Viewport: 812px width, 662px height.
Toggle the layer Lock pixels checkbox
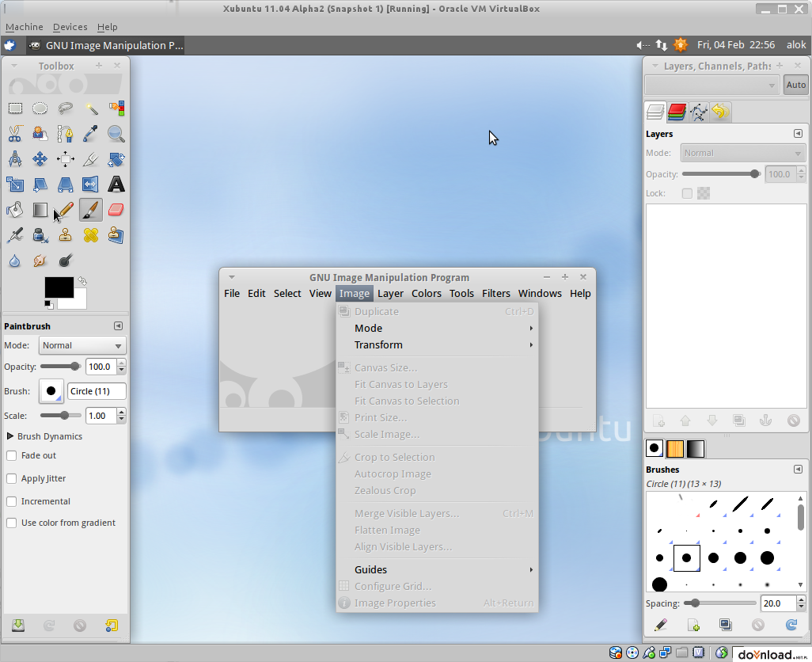point(687,193)
